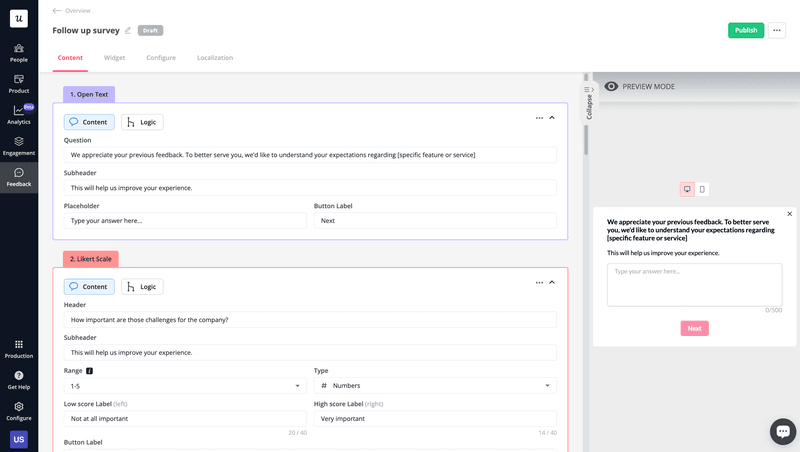Select Logic in Likert Scale question
Screen dimensions: 800x452
(142, 287)
